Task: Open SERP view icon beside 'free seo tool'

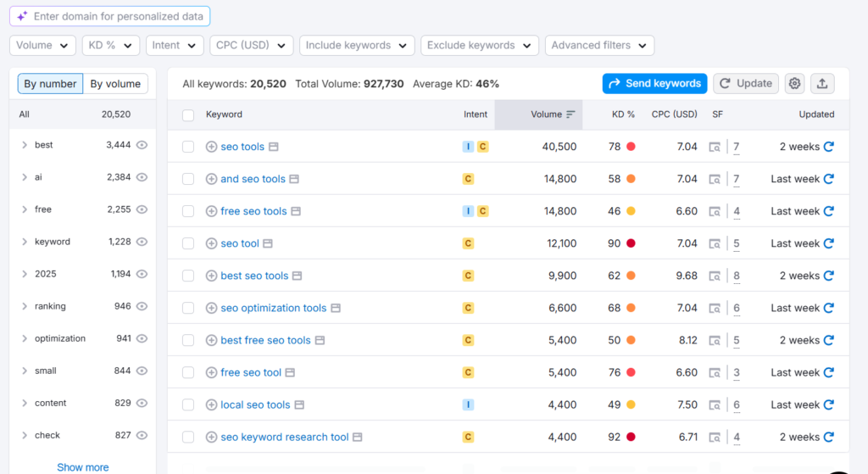Action: click(290, 372)
